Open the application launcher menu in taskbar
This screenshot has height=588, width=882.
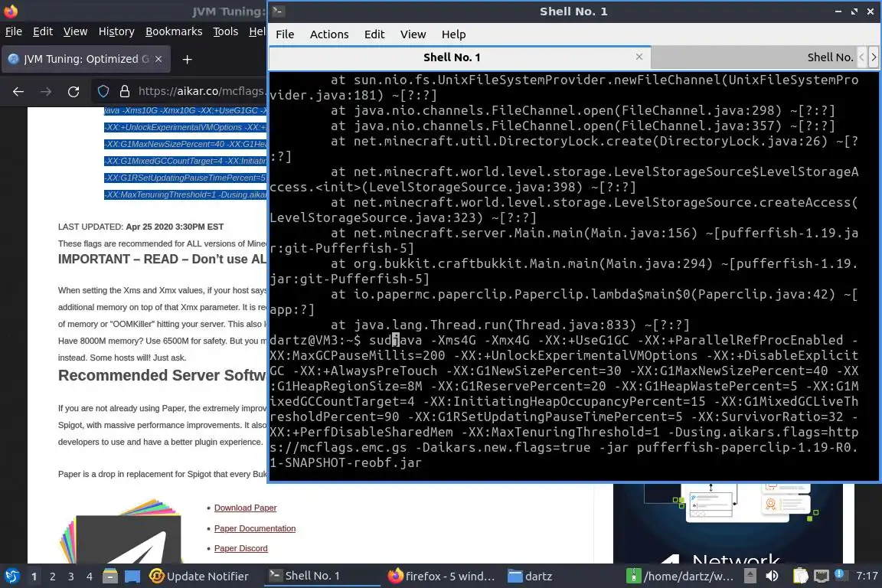(x=11, y=576)
